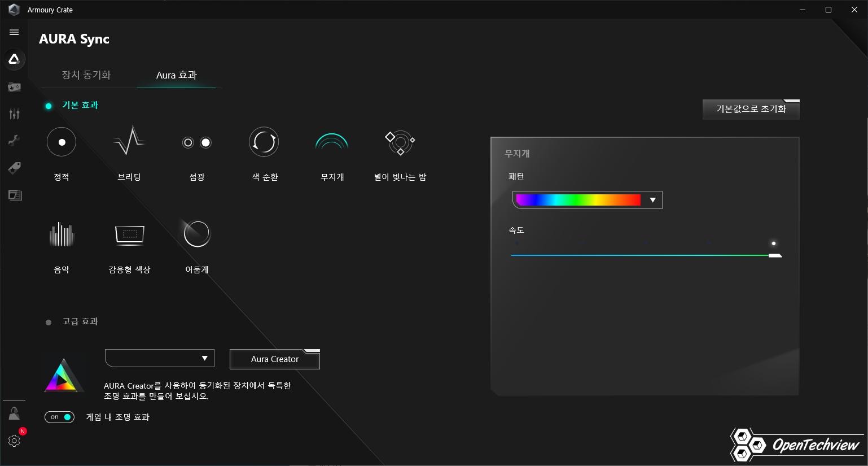This screenshot has width=868, height=466.
Task: Open the settings gear sidebar icon
Action: click(x=14, y=441)
